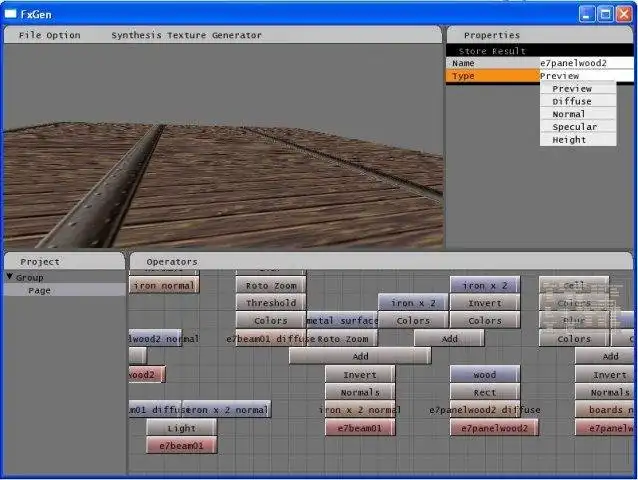This screenshot has width=638, height=480.
Task: Pick Specular from the Type options
Action: coord(574,127)
